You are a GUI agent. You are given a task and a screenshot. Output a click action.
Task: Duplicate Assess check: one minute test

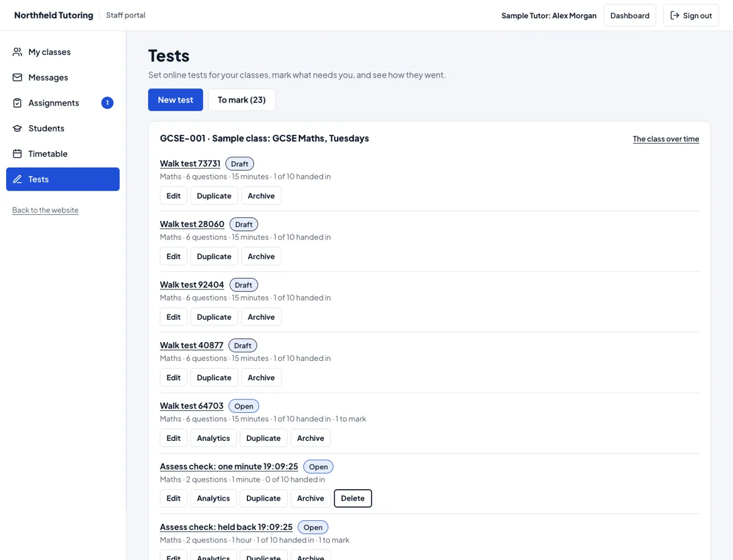point(263,498)
